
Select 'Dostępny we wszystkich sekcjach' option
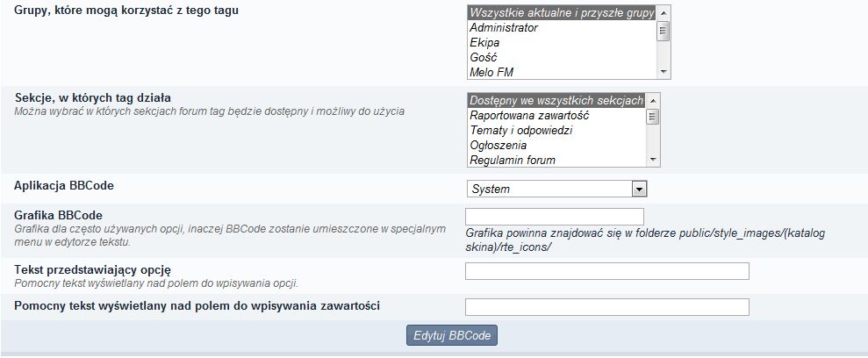click(556, 101)
